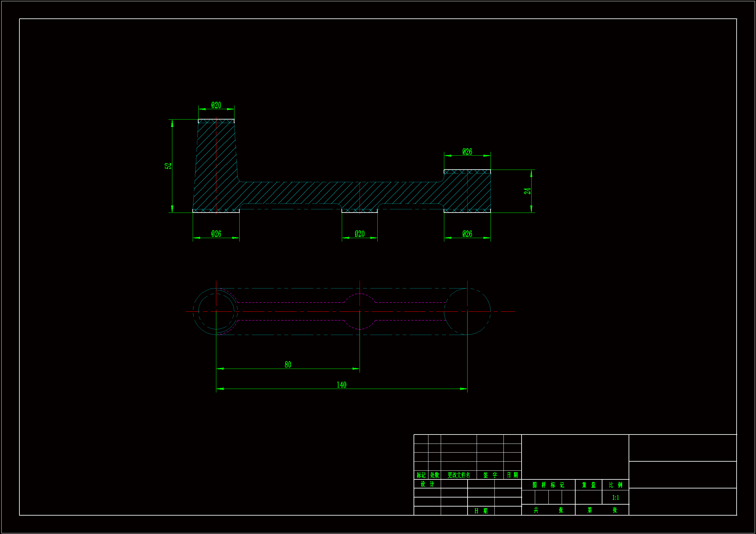The image size is (756, 534).
Task: Click the 52 vertical height dimension text
Action: (168, 166)
